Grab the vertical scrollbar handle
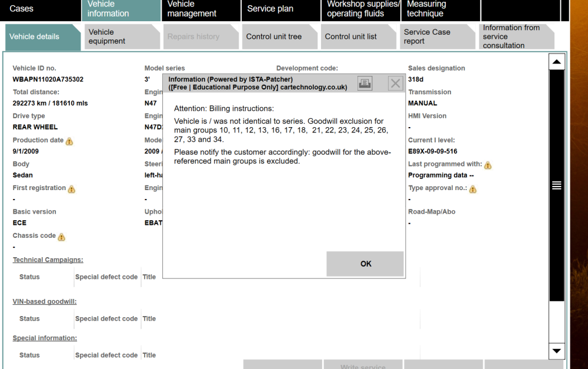 click(x=556, y=185)
